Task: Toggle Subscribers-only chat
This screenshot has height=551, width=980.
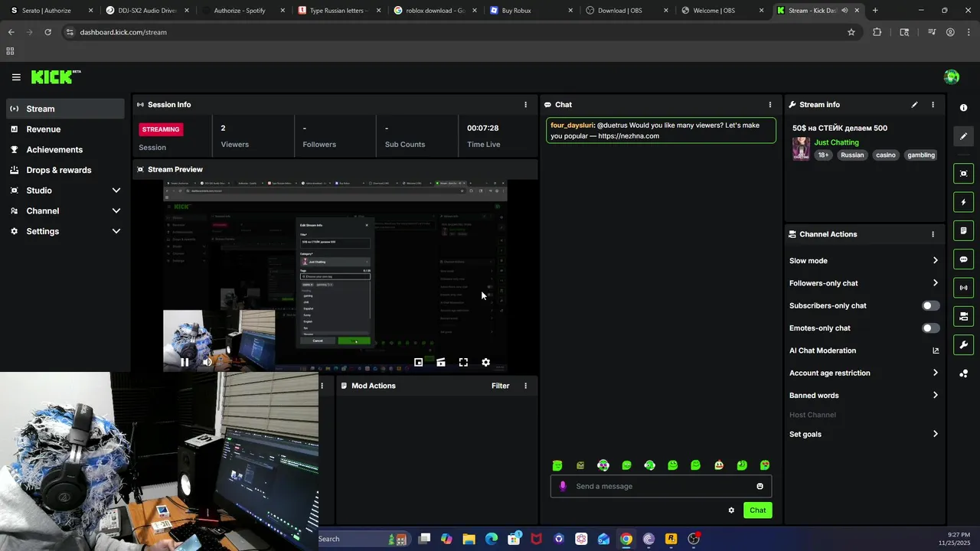Action: coord(930,306)
